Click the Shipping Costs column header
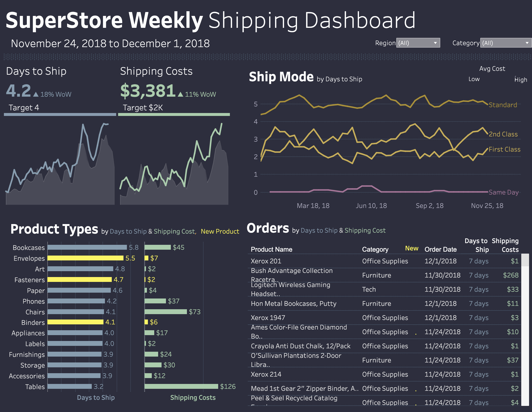The height and width of the screenshot is (412, 532). click(505, 245)
